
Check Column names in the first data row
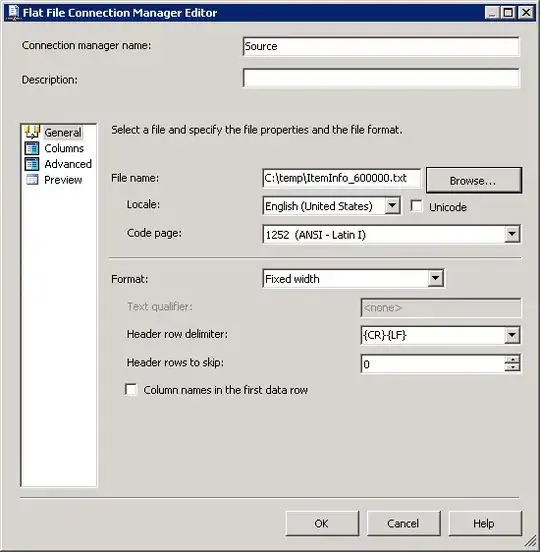(131, 390)
